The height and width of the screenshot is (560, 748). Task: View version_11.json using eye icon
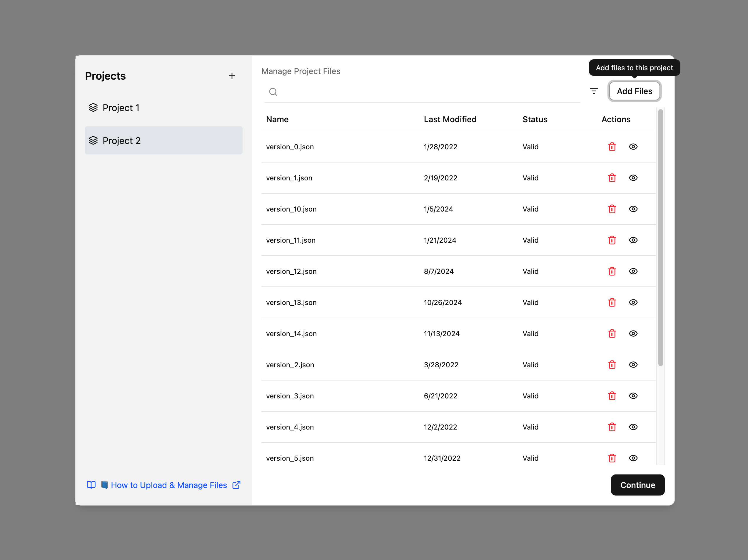633,240
